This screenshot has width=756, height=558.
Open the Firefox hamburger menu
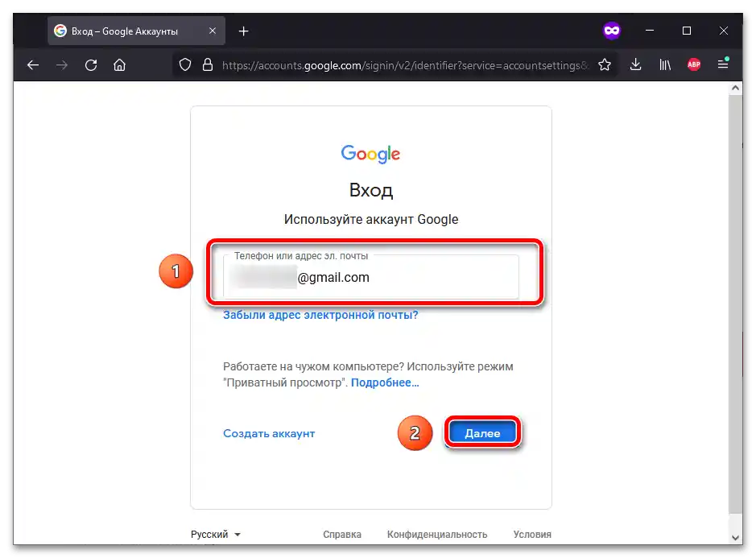723,64
